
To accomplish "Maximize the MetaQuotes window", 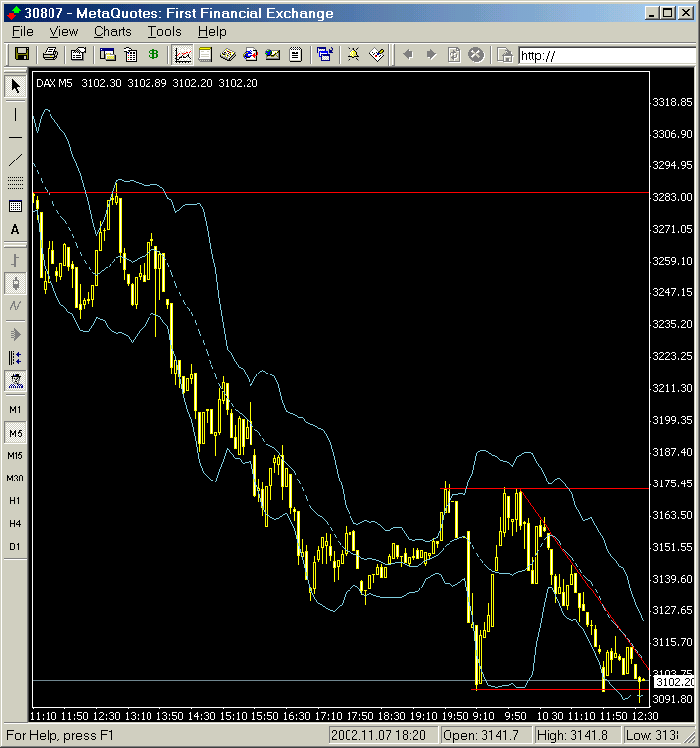I will [x=668, y=13].
